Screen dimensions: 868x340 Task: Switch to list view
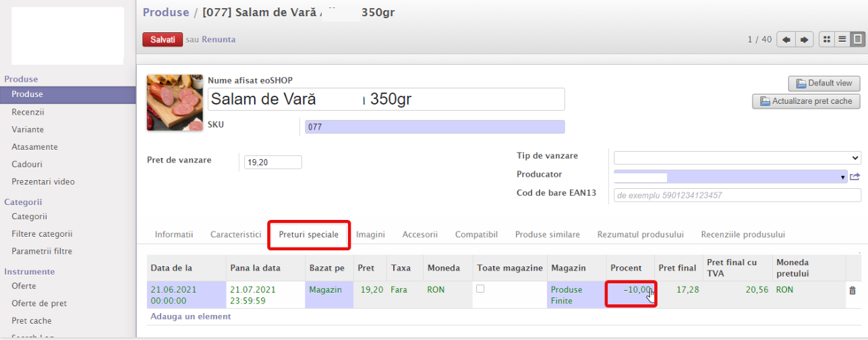point(842,40)
